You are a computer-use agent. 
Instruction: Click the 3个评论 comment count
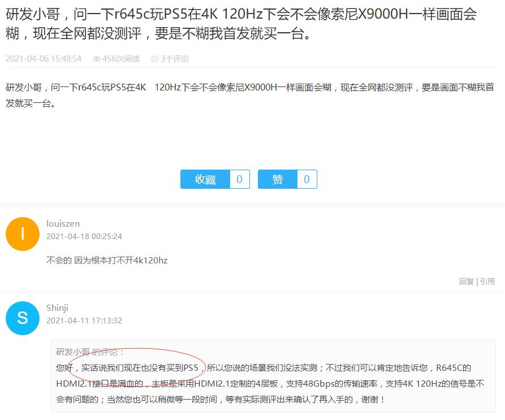tap(175, 59)
